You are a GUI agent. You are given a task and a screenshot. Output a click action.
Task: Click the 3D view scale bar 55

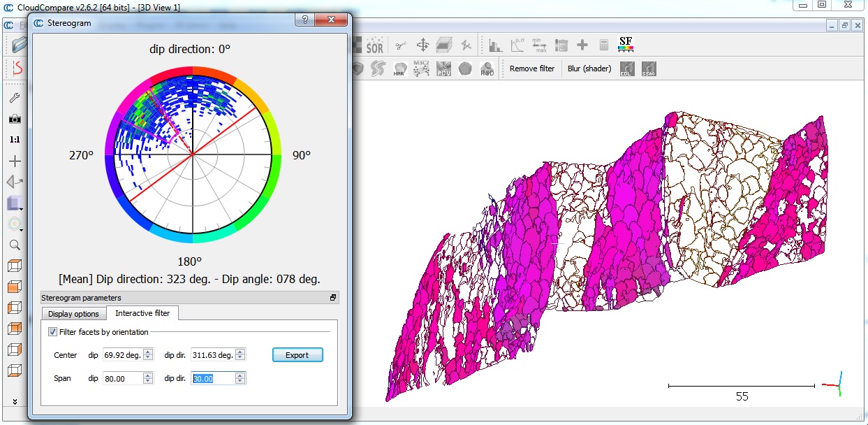click(742, 391)
